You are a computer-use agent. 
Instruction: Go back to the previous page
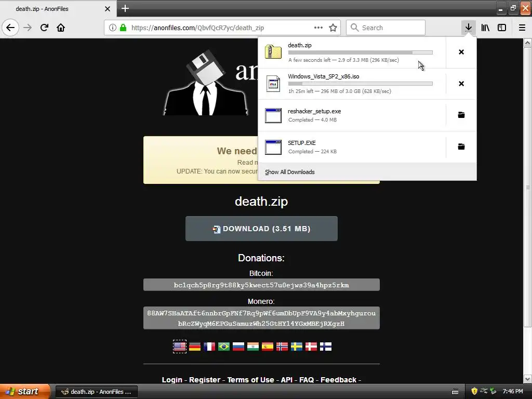pos(10,28)
